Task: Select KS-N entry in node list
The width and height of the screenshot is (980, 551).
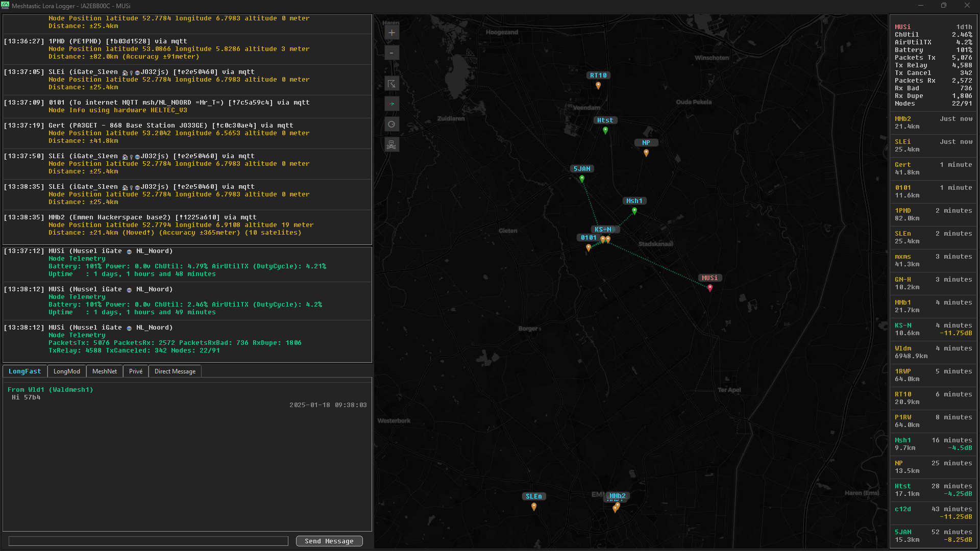Action: tap(933, 329)
